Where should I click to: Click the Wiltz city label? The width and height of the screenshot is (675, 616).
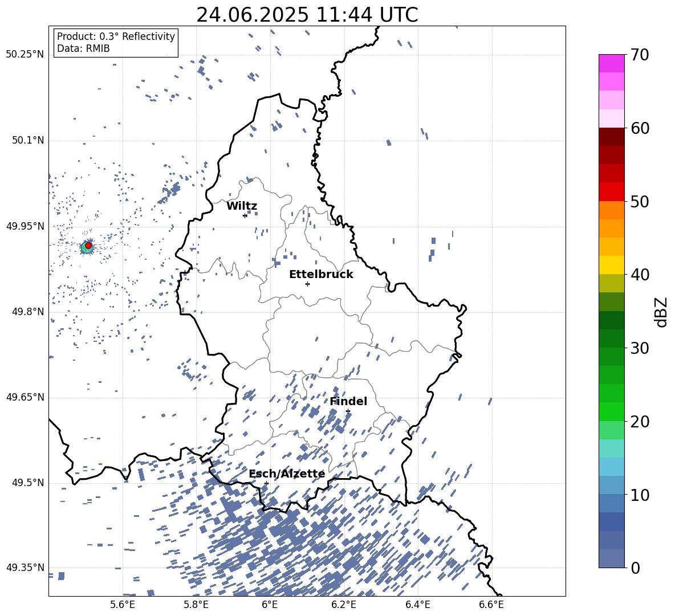click(x=242, y=206)
